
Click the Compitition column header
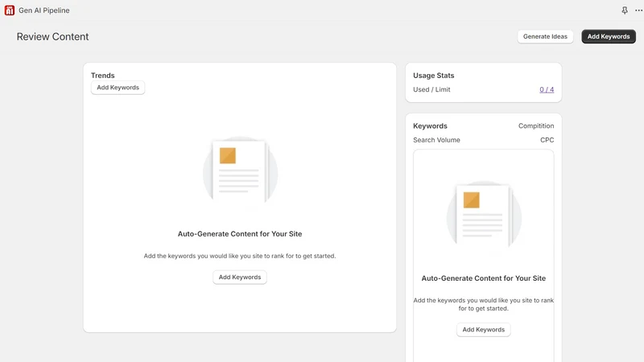536,126
